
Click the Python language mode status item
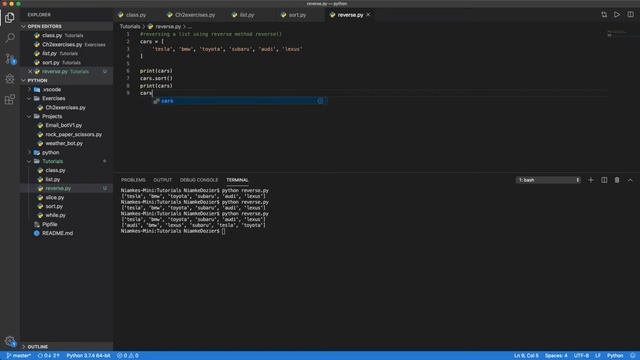615,356
